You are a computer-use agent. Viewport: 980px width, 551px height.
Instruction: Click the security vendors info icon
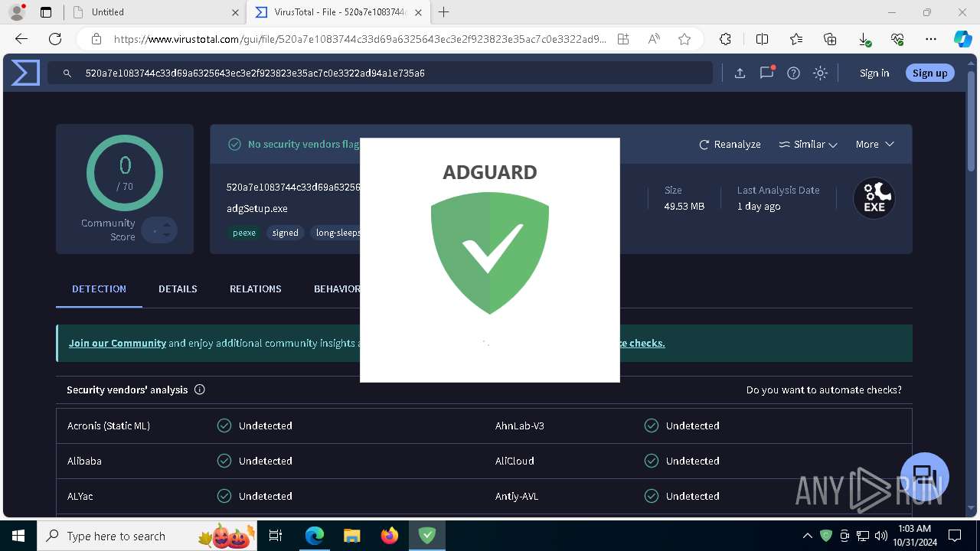200,390
